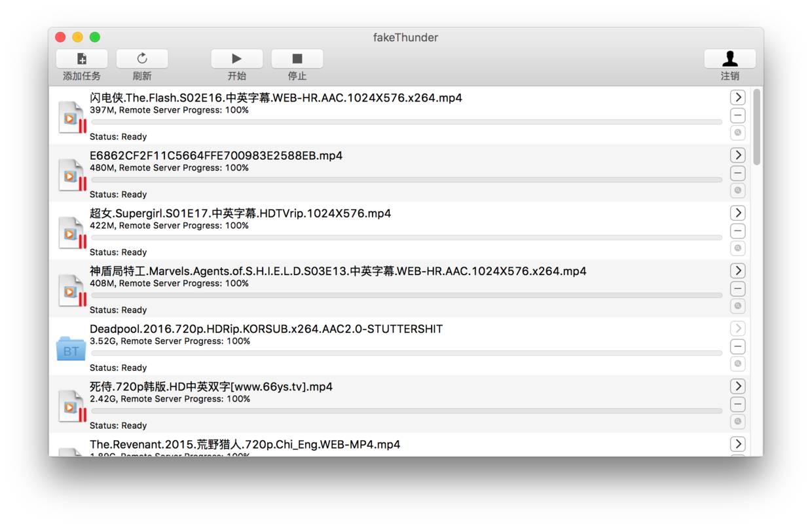812x526 pixels.
Task: Click the arrow button for Deadpool.2016.720p.HDRip
Action: tap(738, 328)
